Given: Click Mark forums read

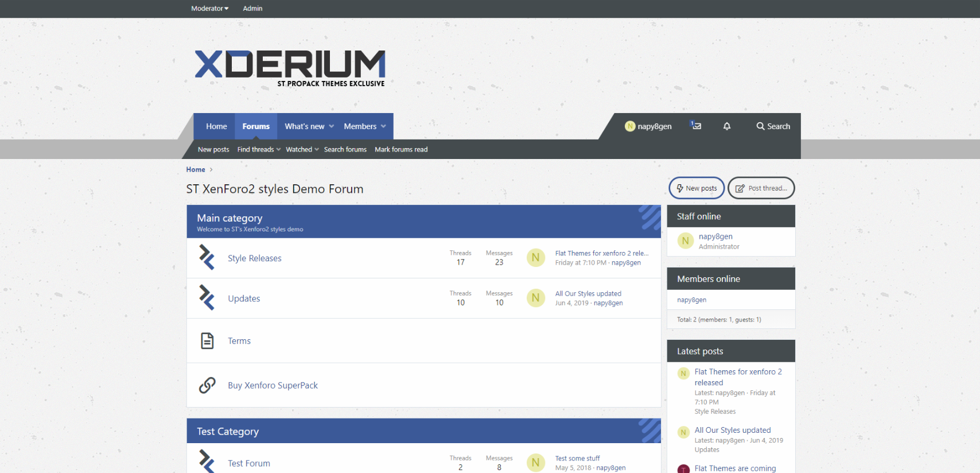Looking at the screenshot, I should pyautogui.click(x=401, y=149).
